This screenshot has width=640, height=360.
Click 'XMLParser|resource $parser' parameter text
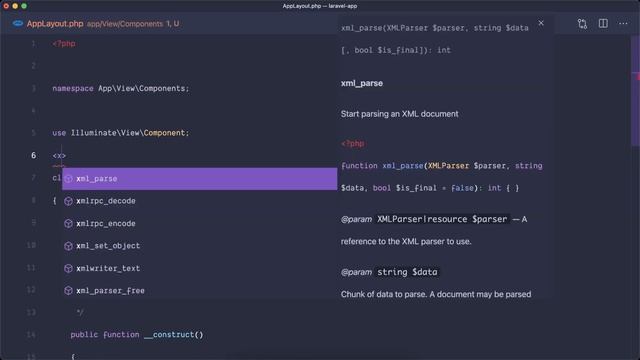coord(442,219)
